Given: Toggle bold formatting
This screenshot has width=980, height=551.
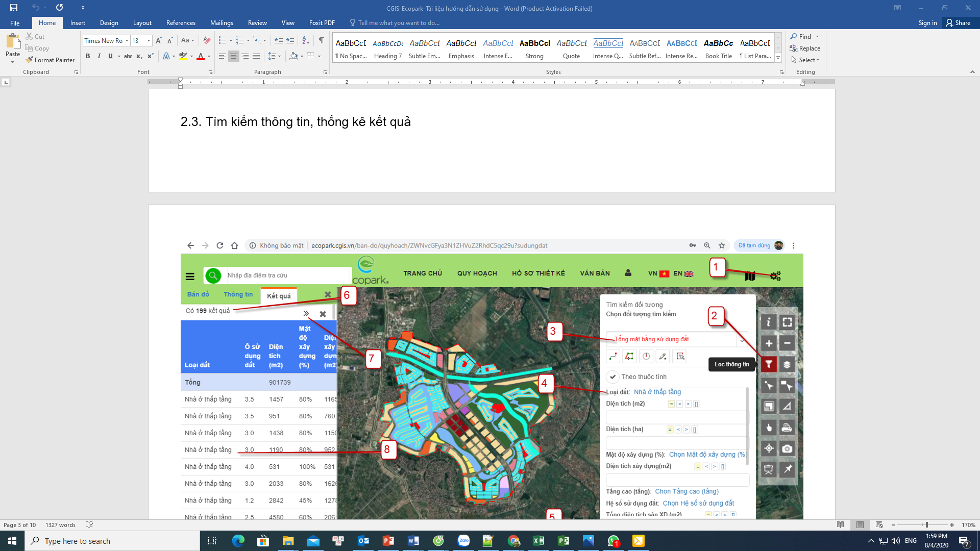Looking at the screenshot, I should tap(88, 56).
